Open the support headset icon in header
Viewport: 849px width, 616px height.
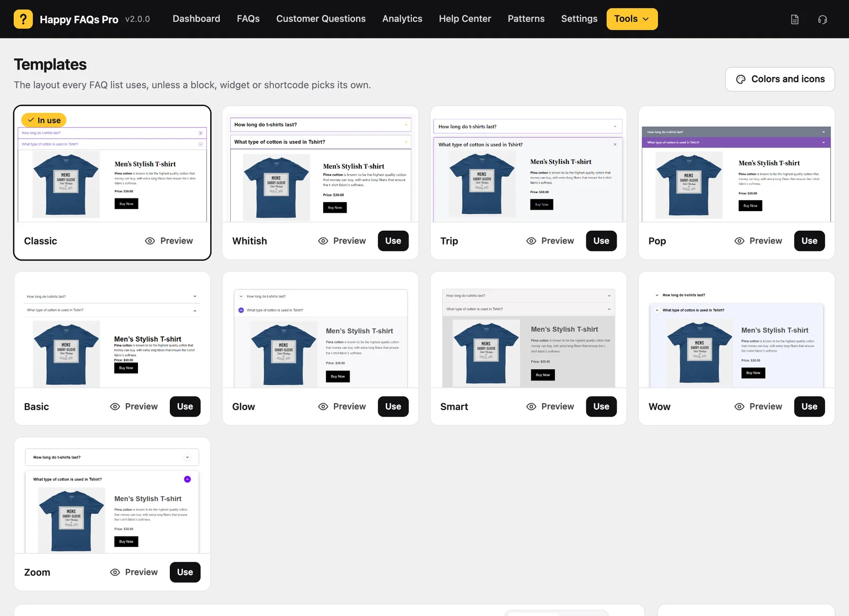[822, 20]
